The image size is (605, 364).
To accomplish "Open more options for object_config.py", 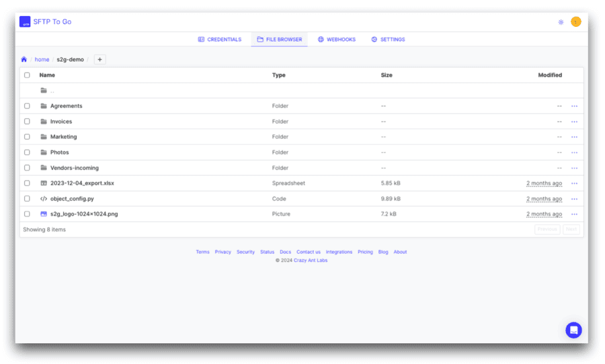I will 574,199.
